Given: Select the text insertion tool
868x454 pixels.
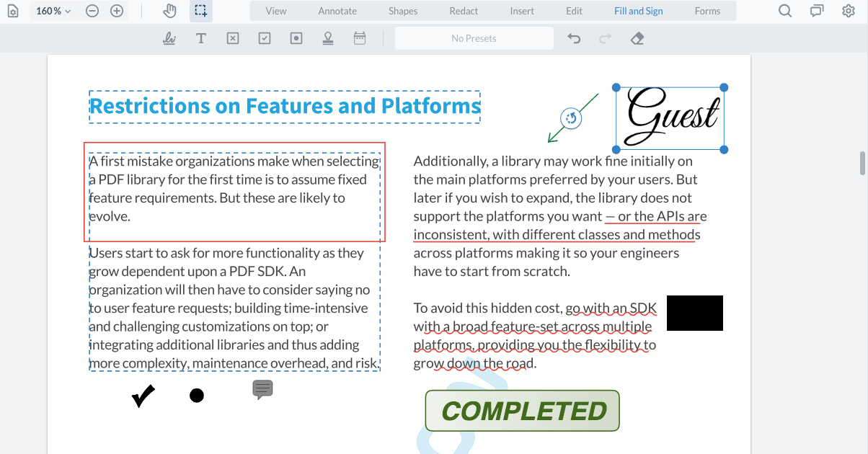Looking at the screenshot, I should 200,37.
